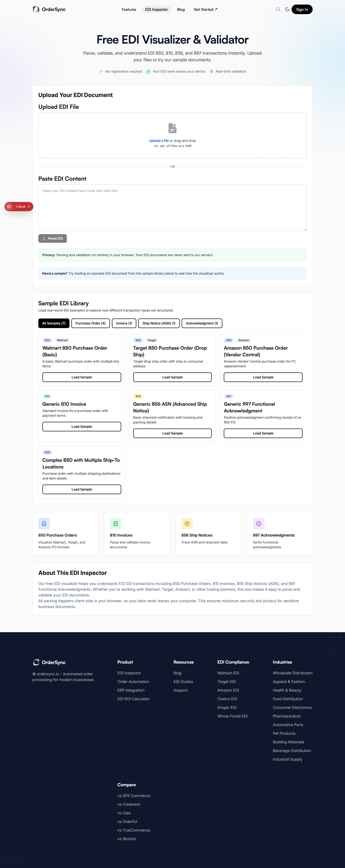
Task: Open footer vs SPS Commerce link
Action: click(x=134, y=796)
